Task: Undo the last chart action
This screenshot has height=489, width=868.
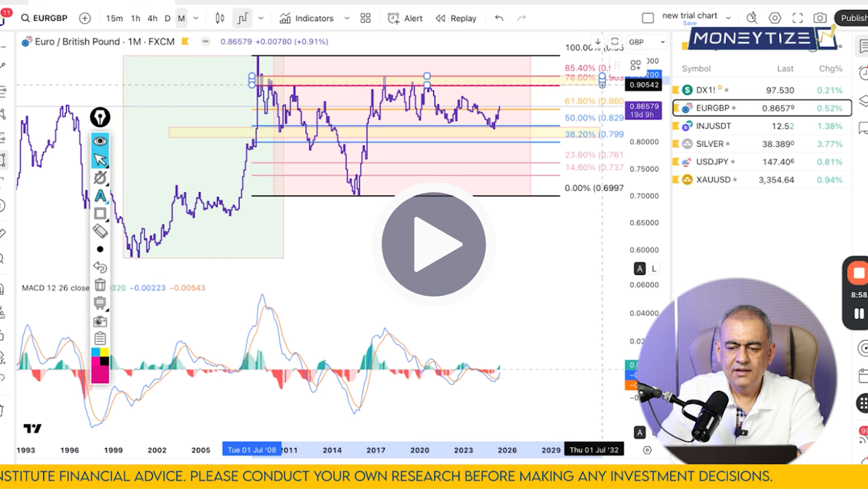Action: coord(499,18)
